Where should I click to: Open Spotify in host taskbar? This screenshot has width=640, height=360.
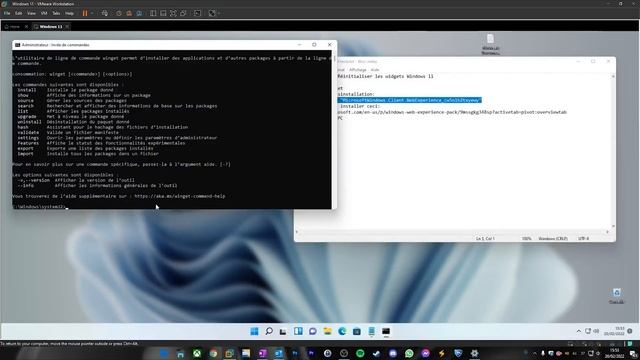[360, 353]
